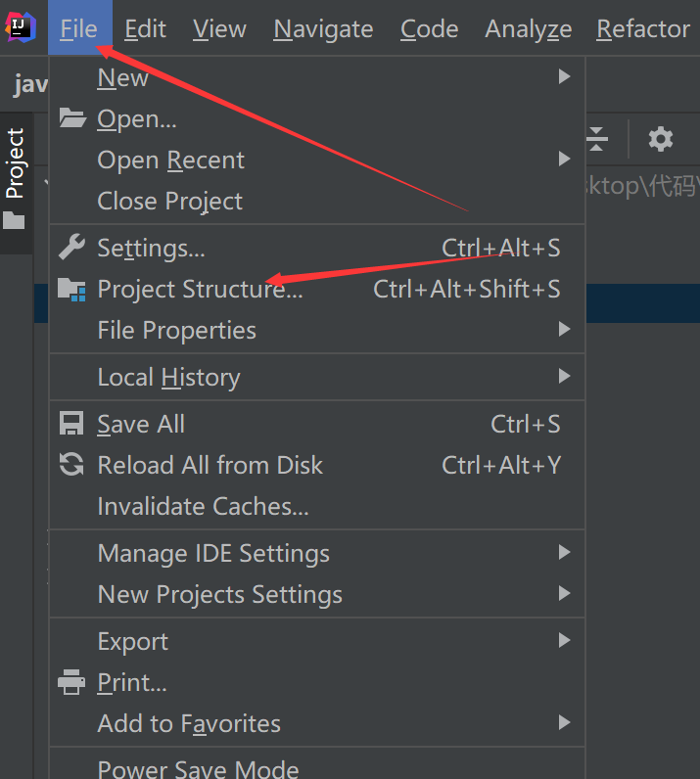Viewport: 700px width, 779px height.
Task: Open the Manage IDE Settings submenu
Action: click(317, 553)
